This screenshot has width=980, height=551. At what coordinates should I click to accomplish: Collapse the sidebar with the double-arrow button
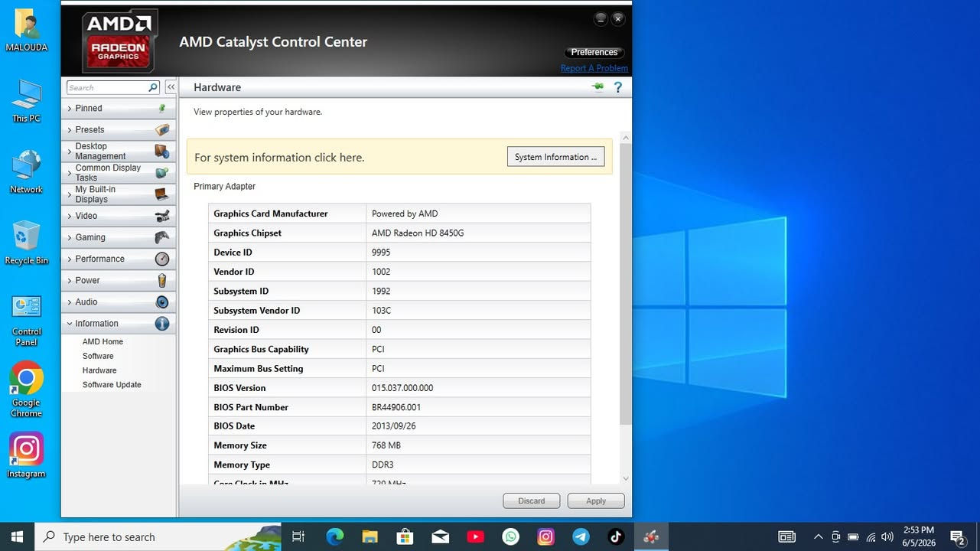[x=171, y=87]
